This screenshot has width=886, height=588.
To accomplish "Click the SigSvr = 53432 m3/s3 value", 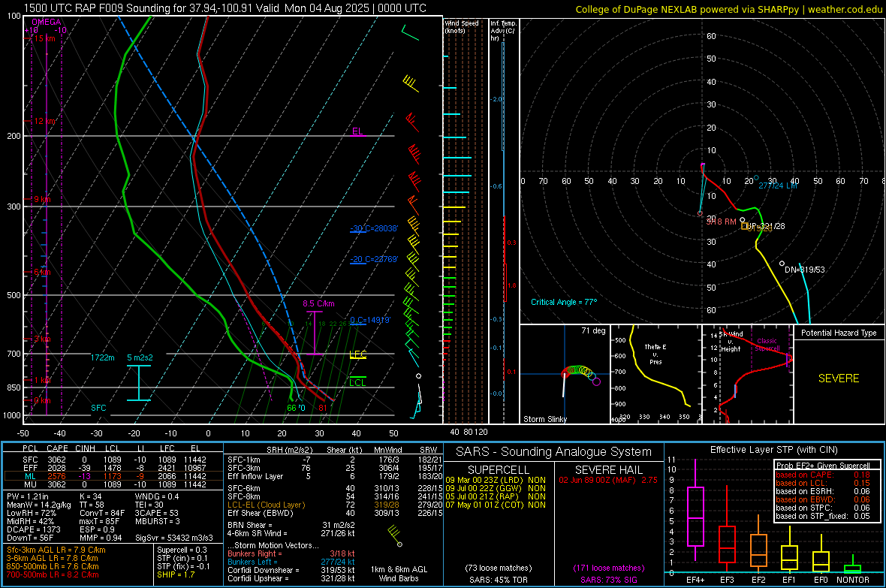I will 174,538.
